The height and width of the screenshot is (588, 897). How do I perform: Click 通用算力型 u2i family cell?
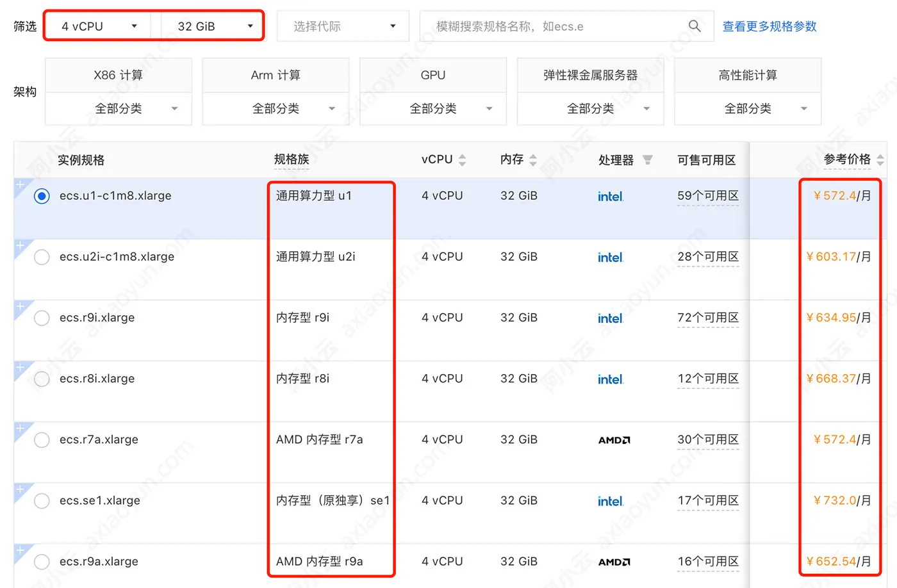point(316,257)
